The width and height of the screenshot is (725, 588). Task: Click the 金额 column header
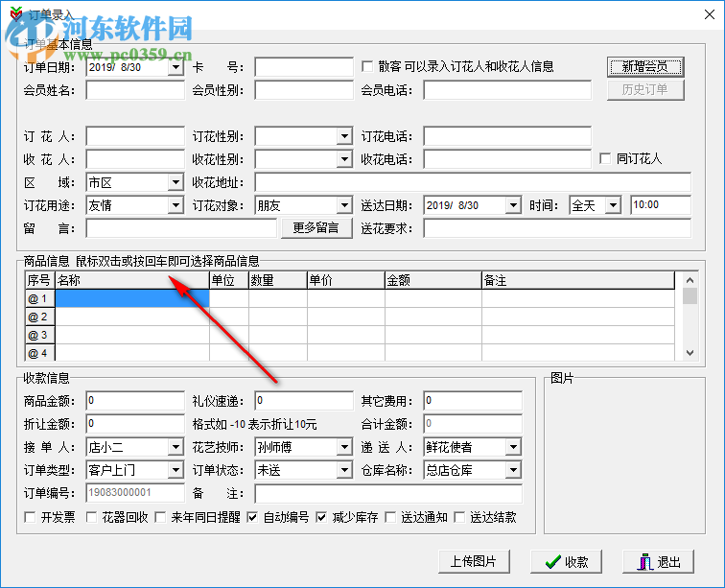pos(433,280)
